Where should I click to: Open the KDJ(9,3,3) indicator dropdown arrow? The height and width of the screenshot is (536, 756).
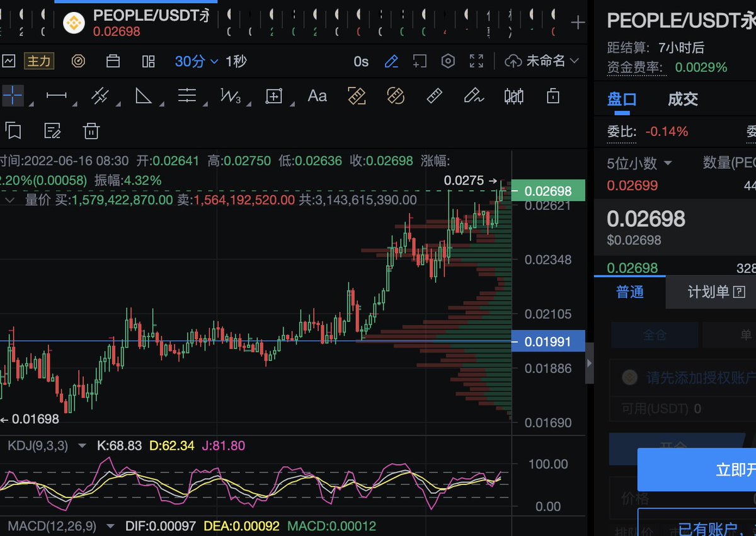point(82,446)
